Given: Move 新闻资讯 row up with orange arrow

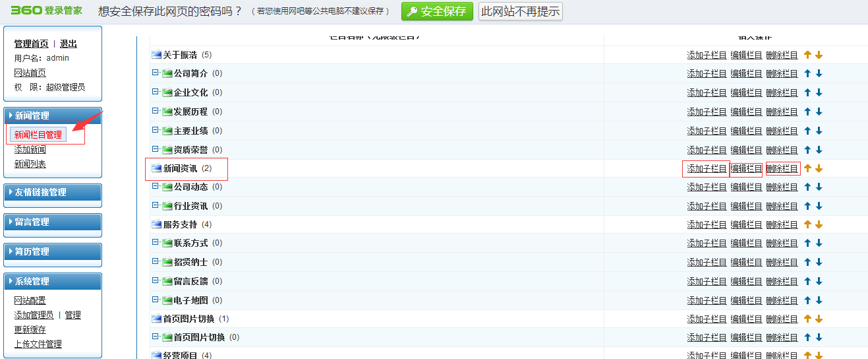Looking at the screenshot, I should tap(807, 168).
